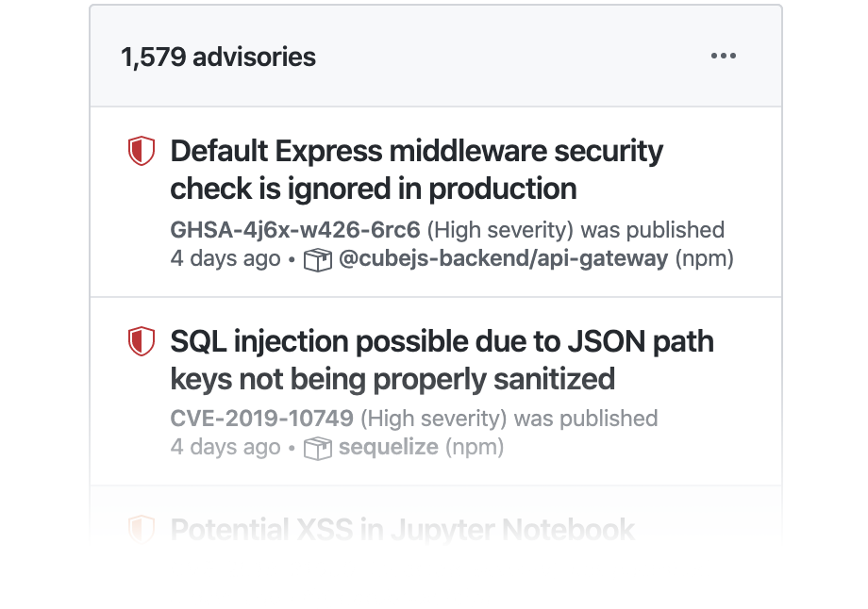The height and width of the screenshot is (609, 868).
Task: Click the npm label after sequelize
Action: pyautogui.click(x=474, y=447)
